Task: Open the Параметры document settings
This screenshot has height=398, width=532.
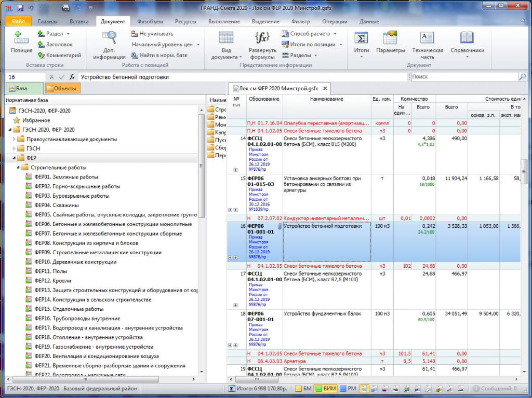Action: tap(391, 43)
